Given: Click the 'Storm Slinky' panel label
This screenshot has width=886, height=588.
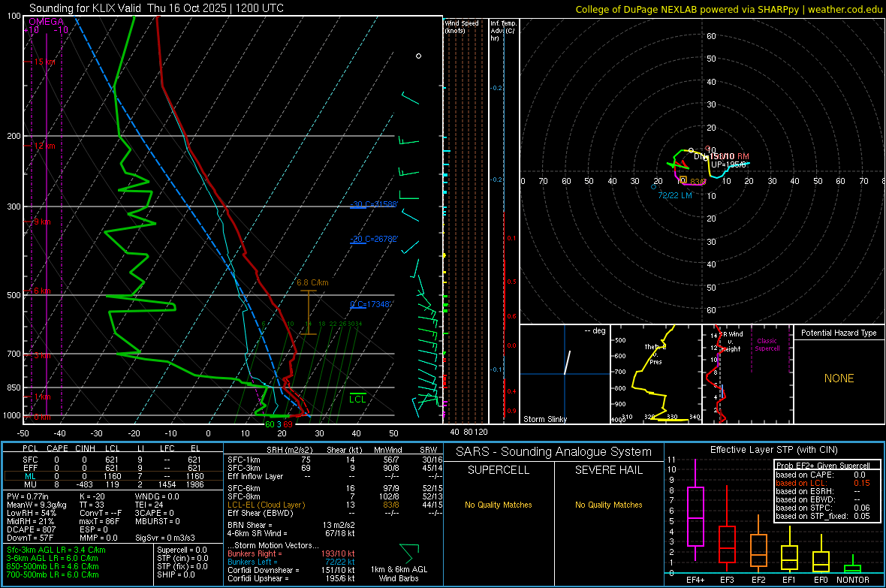Looking at the screenshot, I should coord(544,419).
